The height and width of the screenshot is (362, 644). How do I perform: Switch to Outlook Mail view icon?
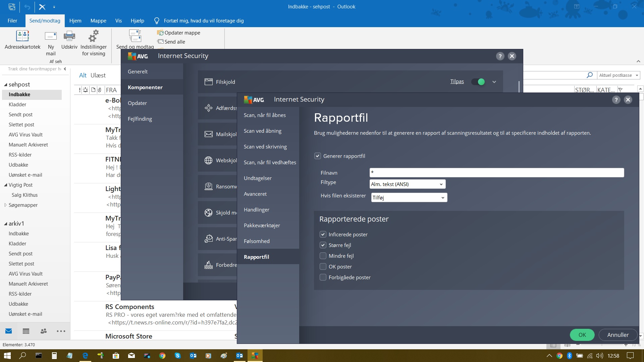tap(9, 331)
